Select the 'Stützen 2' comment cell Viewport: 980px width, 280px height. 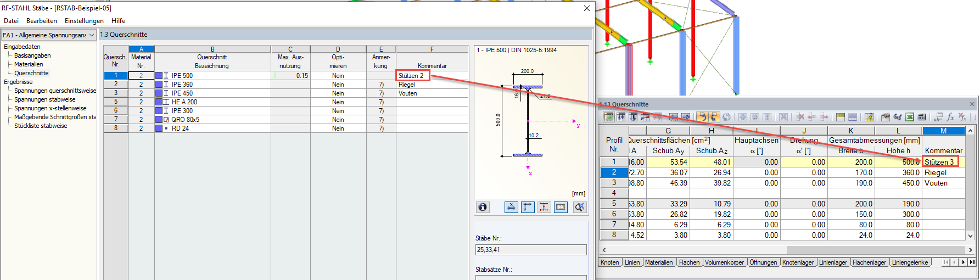click(x=432, y=76)
